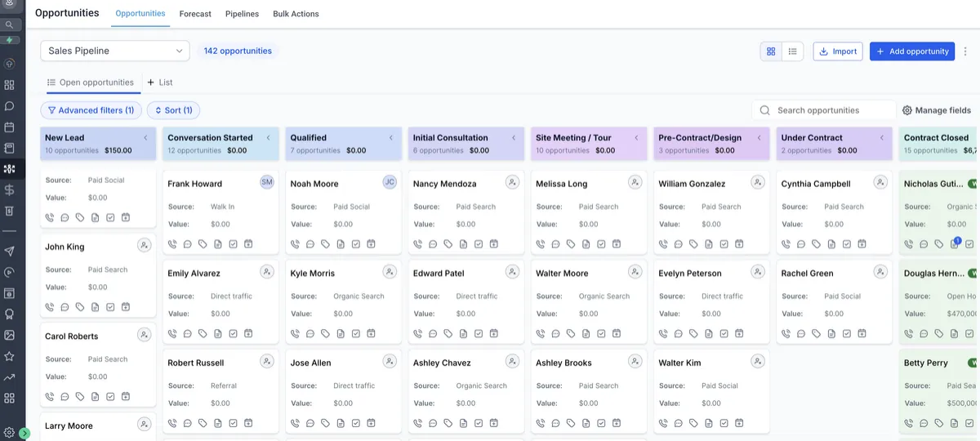This screenshot has width=980, height=441.
Task: Click the JC avatar on Noah Moore's card
Action: point(390,182)
